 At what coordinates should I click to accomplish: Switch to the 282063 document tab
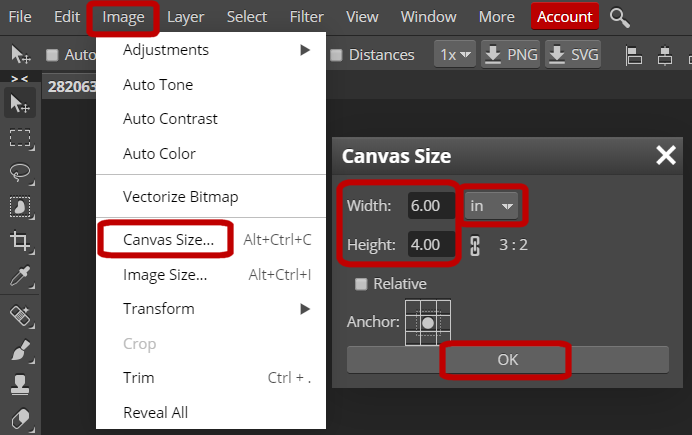[x=71, y=86]
